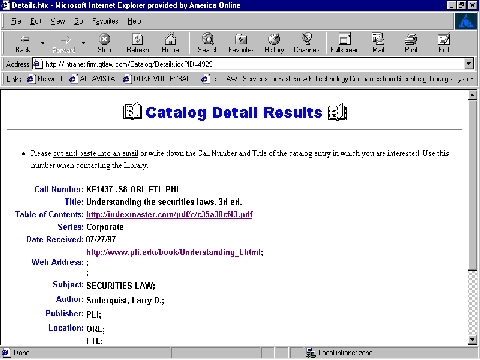Open the Go menu
Image resolution: width=480 pixels, height=360 pixels.
tap(79, 21)
